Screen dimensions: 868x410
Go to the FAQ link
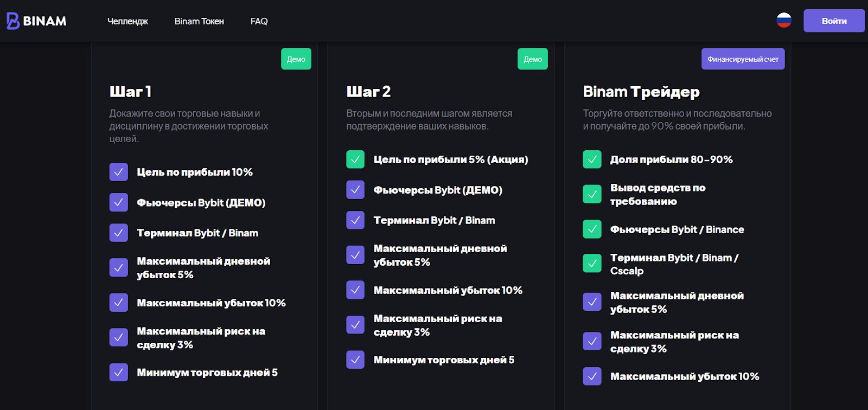pos(259,21)
